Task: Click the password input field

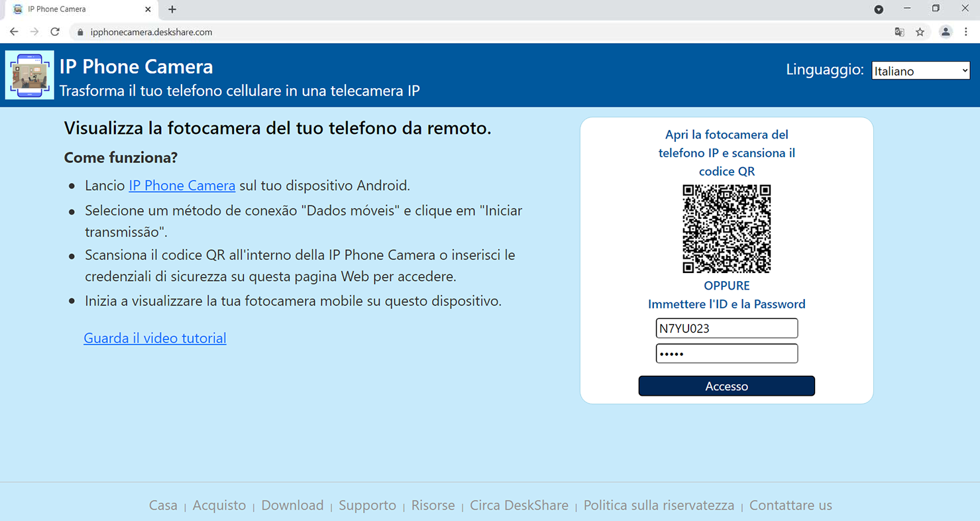Action: 727,353
